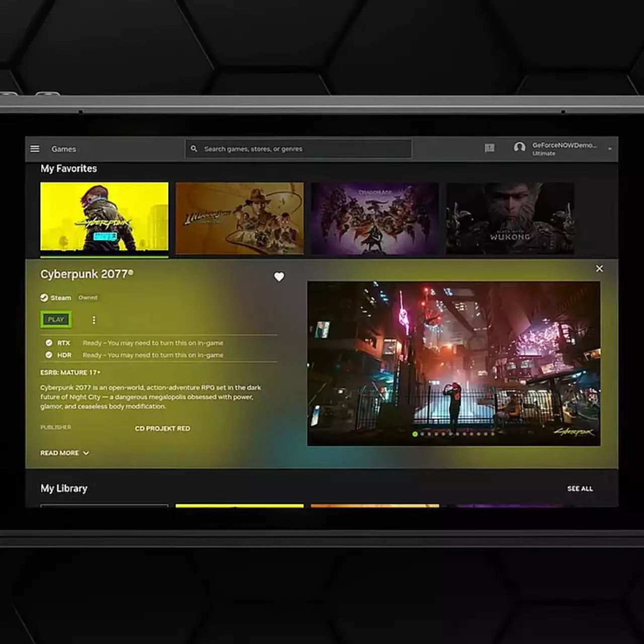Open the Black Myth Wukong favorite thumbnail

(510, 217)
